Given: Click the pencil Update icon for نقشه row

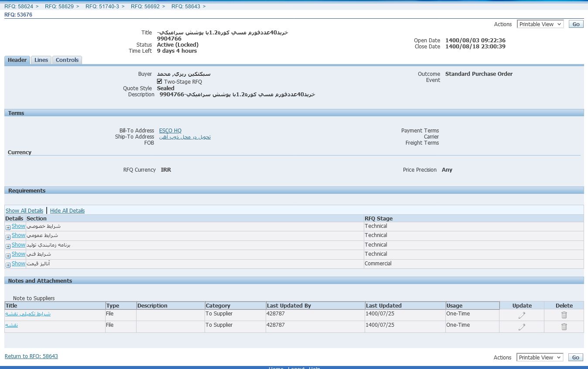Looking at the screenshot, I should click(522, 327).
